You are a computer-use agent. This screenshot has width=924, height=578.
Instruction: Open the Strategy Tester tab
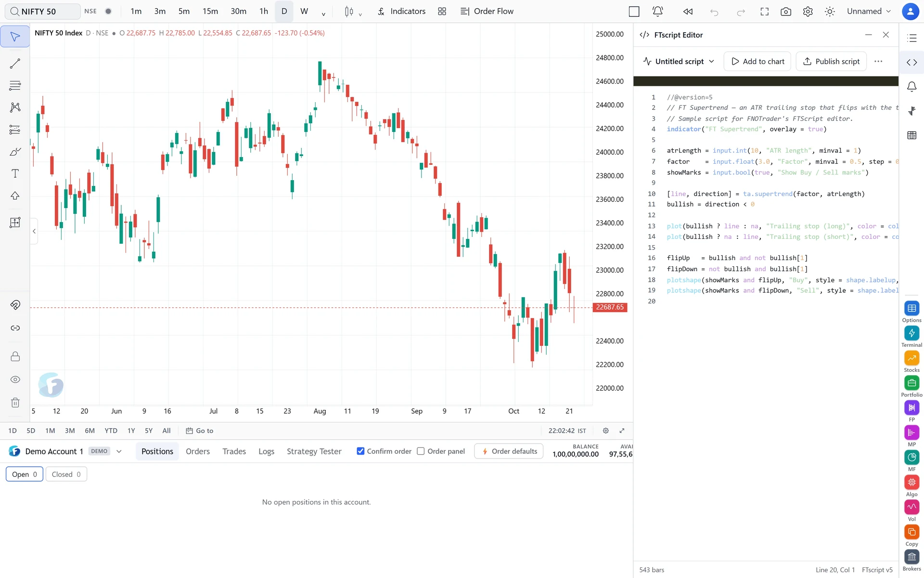[x=314, y=451]
